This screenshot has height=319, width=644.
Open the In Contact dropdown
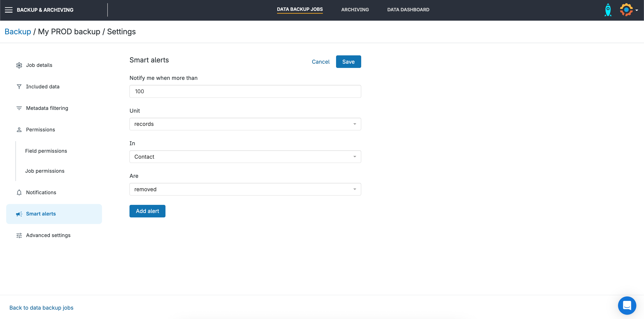[245, 157]
